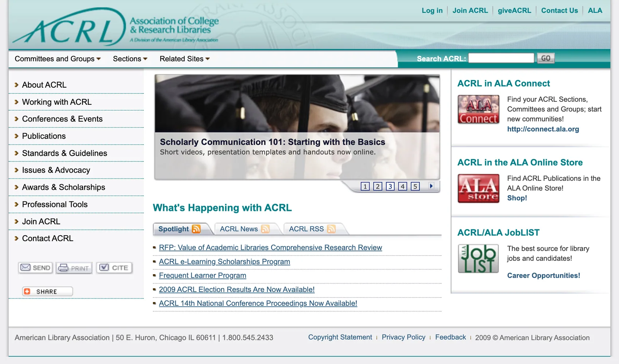Open the Privacy Policy link
This screenshot has width=619, height=364.
coord(403,337)
